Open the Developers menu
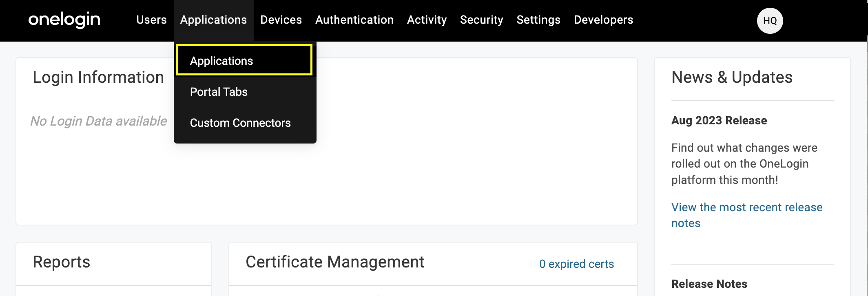 [x=603, y=20]
